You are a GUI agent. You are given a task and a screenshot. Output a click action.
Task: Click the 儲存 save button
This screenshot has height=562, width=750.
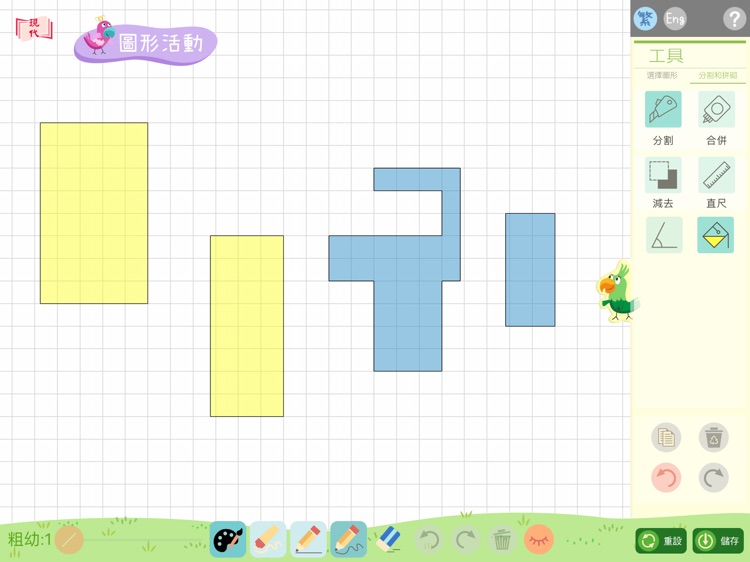718,541
